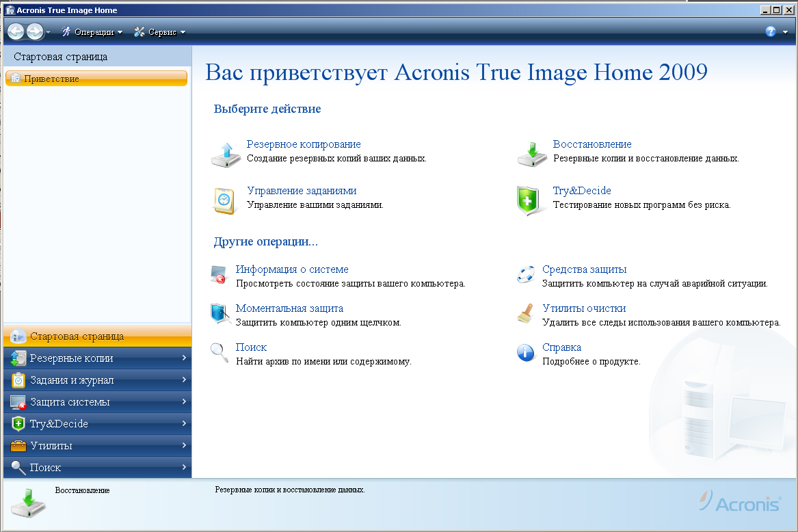Maximize the Acronis True Image Home window
798x532 pixels.
777,10
